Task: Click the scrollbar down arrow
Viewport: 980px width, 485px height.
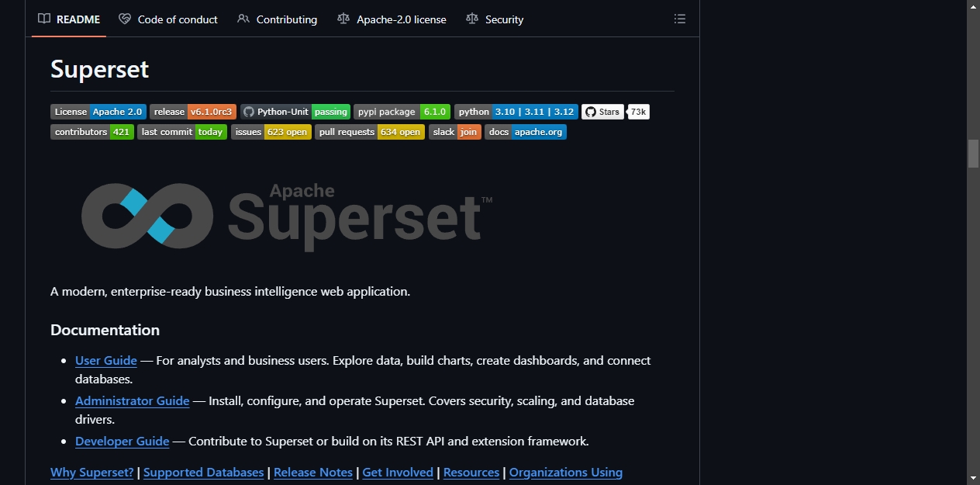Action: pos(973,478)
